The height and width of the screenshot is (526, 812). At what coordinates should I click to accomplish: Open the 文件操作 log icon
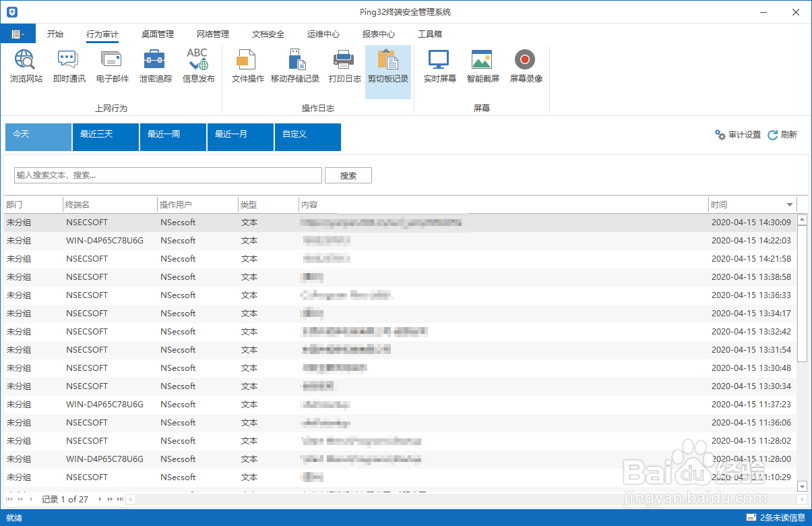247,60
